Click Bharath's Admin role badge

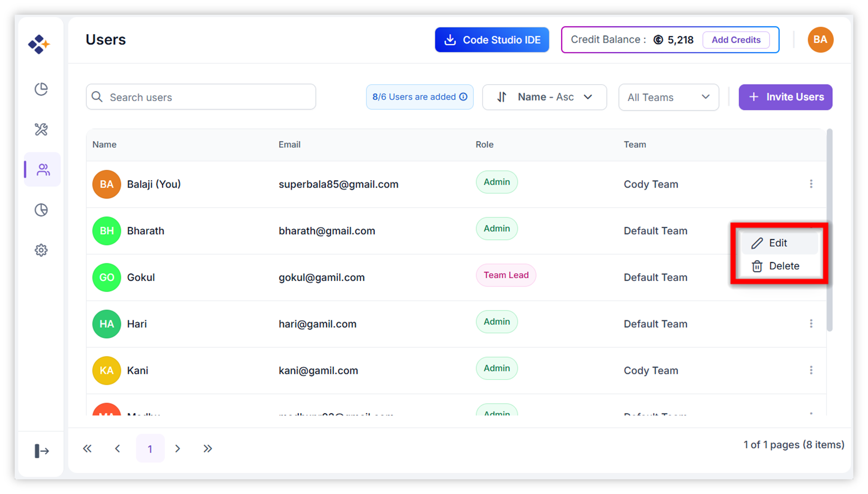click(497, 229)
